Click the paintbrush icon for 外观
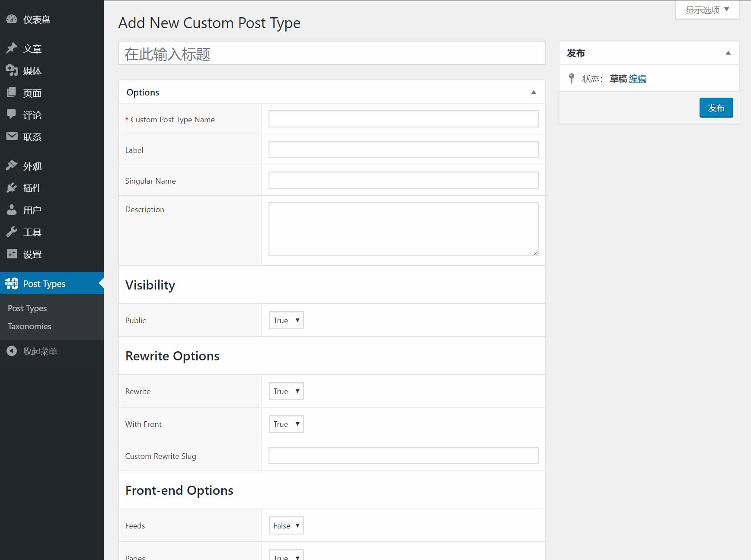Viewport: 751px width, 560px height. [x=12, y=166]
